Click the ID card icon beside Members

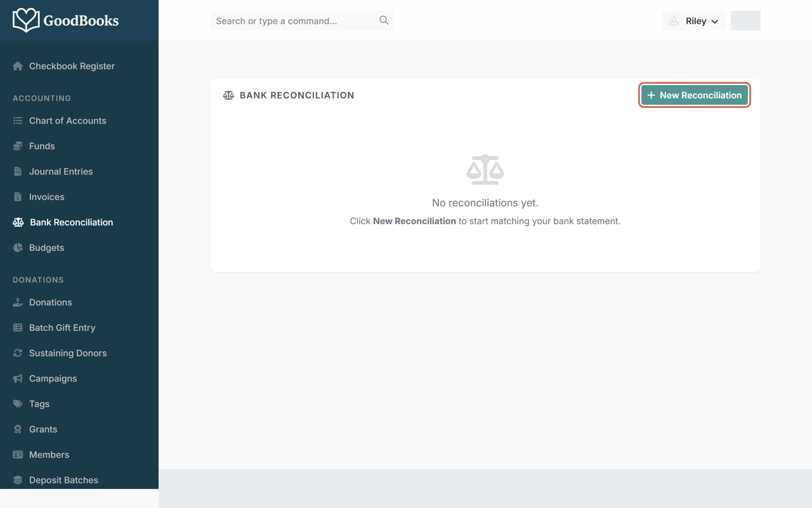18,455
